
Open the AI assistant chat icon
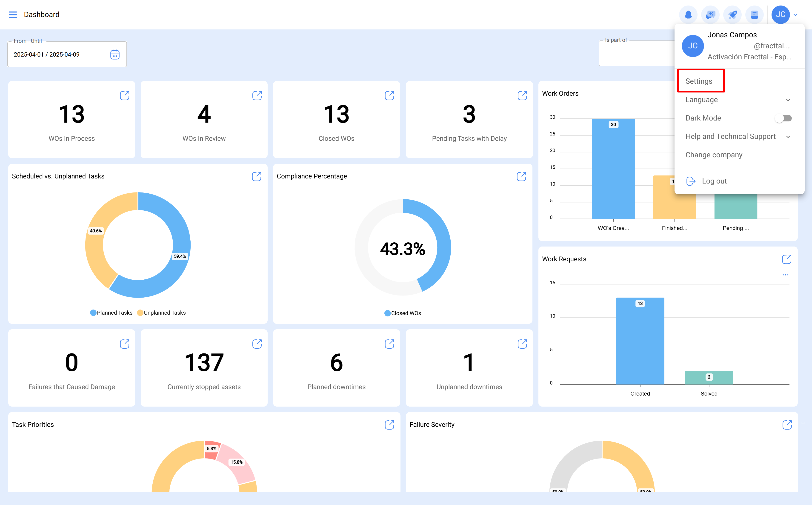pyautogui.click(x=710, y=15)
